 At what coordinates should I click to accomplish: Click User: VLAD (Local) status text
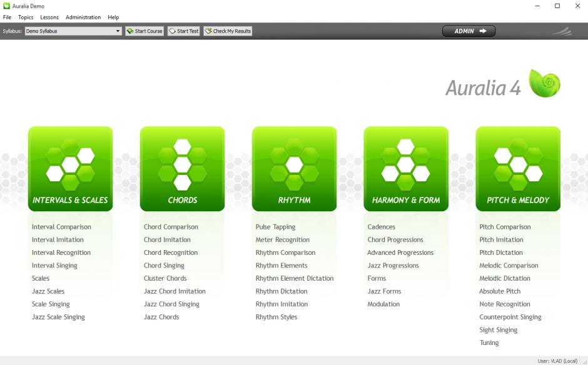(x=557, y=361)
